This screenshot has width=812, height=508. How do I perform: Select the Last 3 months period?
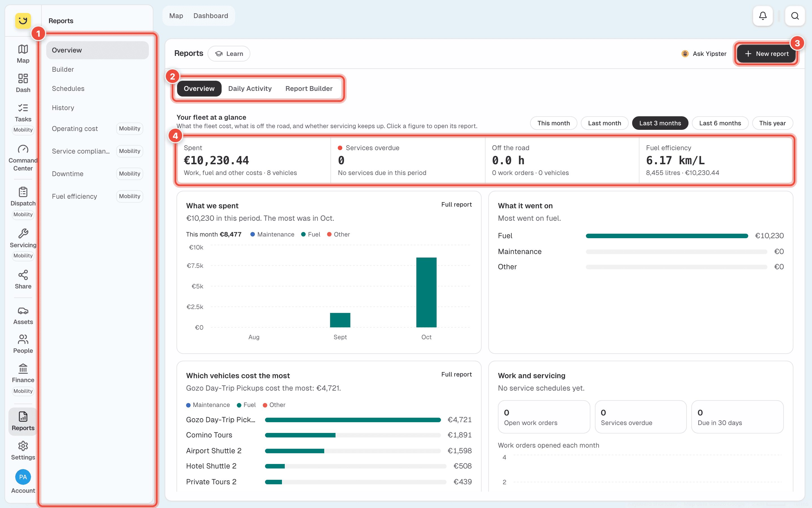(x=660, y=123)
